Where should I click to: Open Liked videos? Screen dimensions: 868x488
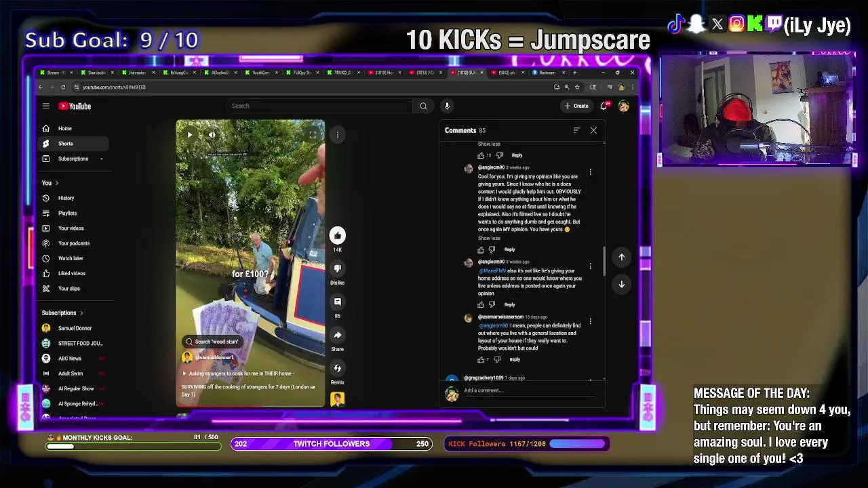pyautogui.click(x=73, y=273)
